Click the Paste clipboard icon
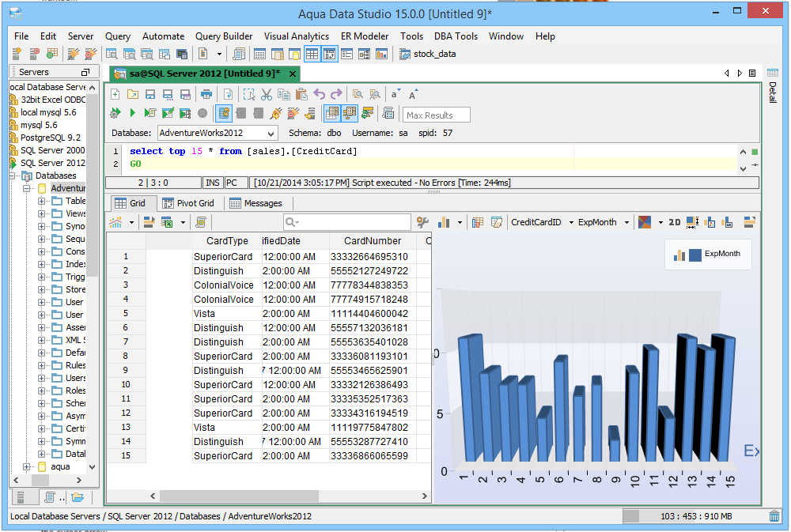Screen dimensions: 791x532 301,94
